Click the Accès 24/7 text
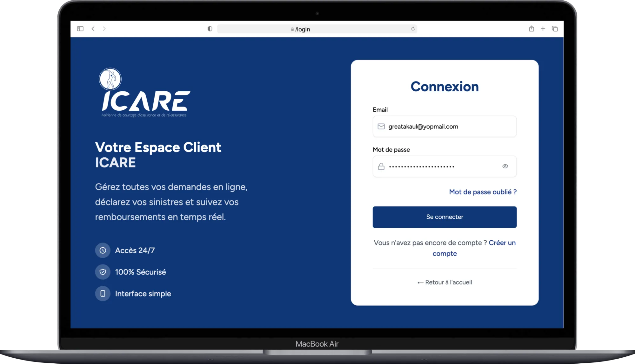Screen dimensions: 635x364 pyautogui.click(x=135, y=250)
